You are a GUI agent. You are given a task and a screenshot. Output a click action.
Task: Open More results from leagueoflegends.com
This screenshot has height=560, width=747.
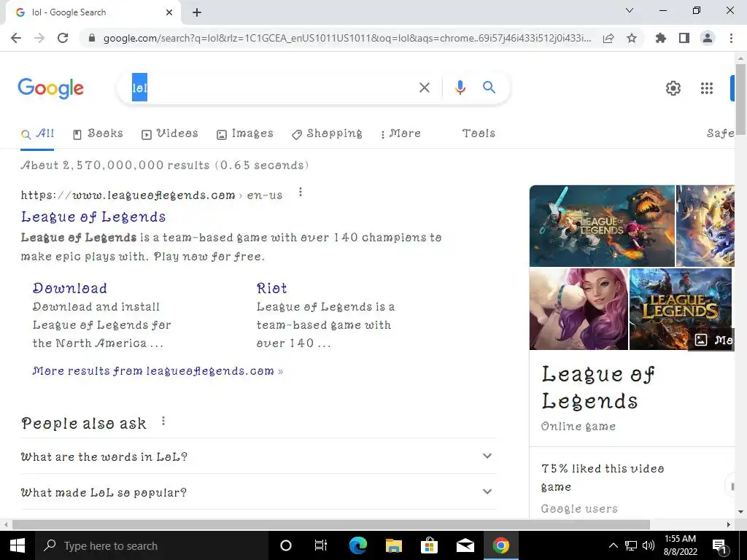[158, 371]
